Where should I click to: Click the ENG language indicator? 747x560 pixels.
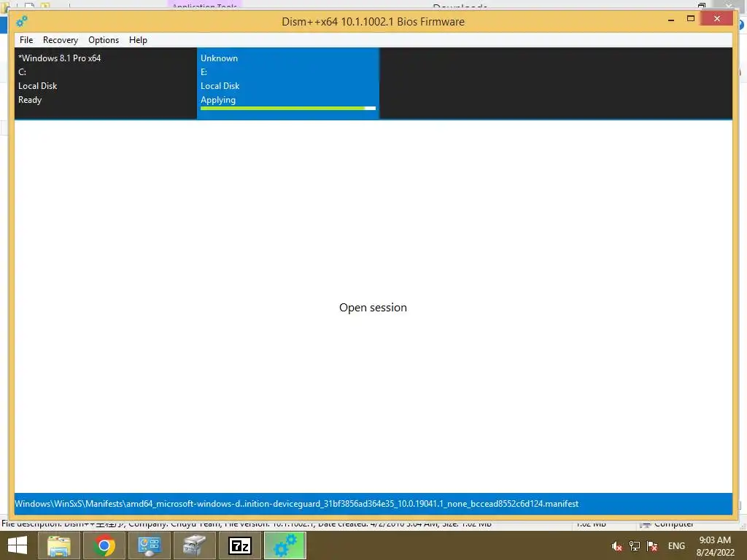pos(676,546)
